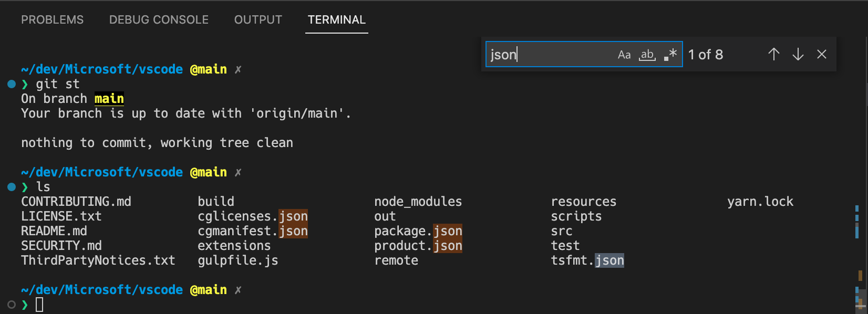
Task: Click the '1 of 8' match counter
Action: click(706, 55)
